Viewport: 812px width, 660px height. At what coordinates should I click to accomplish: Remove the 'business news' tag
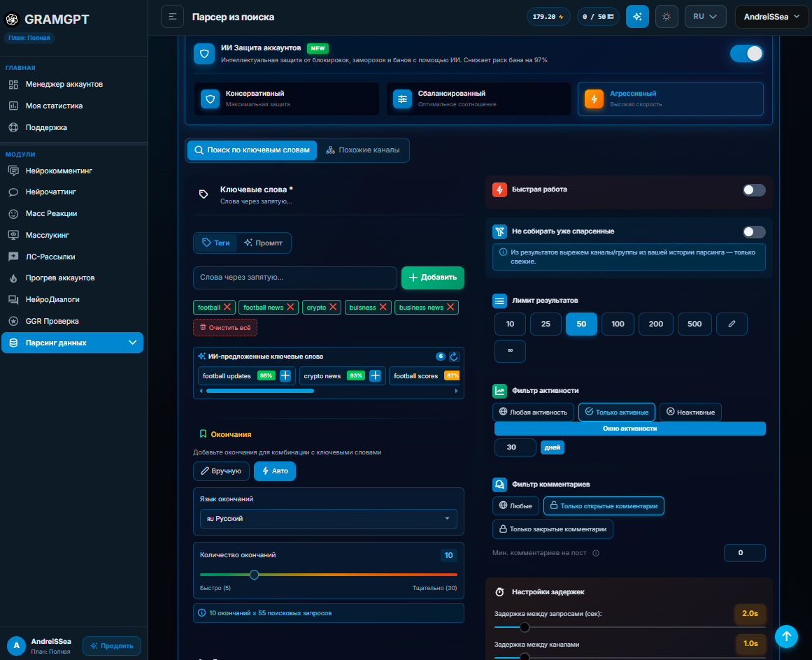pos(450,307)
